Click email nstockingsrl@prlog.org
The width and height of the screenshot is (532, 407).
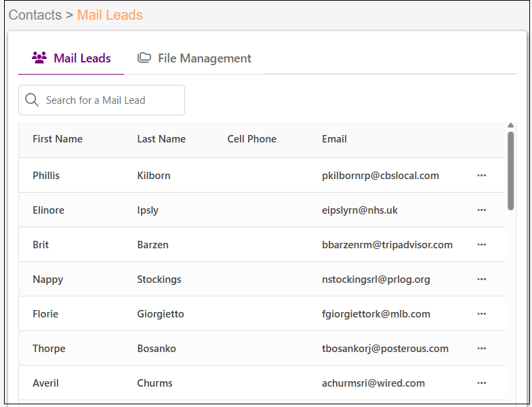pos(376,279)
